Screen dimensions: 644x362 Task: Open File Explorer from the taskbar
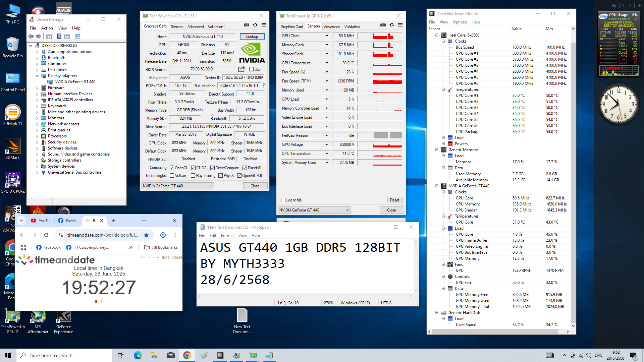[154, 355]
